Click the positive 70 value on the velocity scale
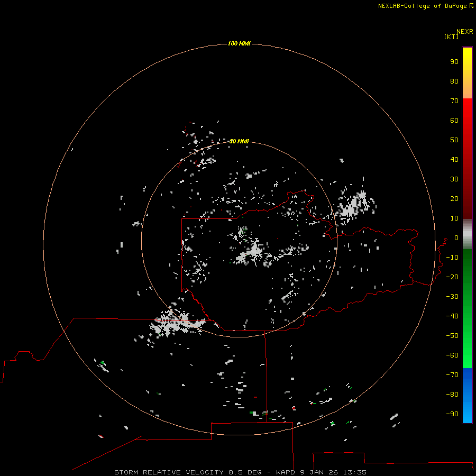The width and height of the screenshot is (476, 476). [x=454, y=101]
